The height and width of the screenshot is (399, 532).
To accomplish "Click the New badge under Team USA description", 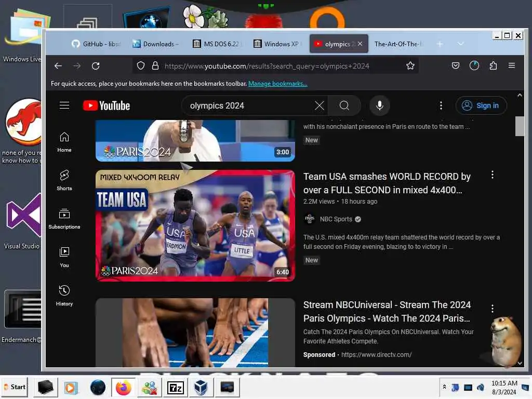I will (312, 260).
